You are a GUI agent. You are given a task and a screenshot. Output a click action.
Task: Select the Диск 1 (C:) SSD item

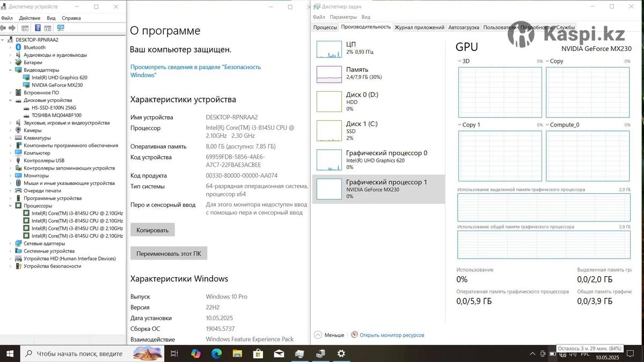tap(378, 130)
